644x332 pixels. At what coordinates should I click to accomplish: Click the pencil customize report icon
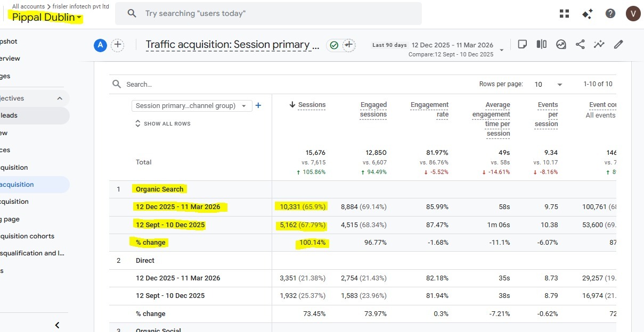pos(618,45)
